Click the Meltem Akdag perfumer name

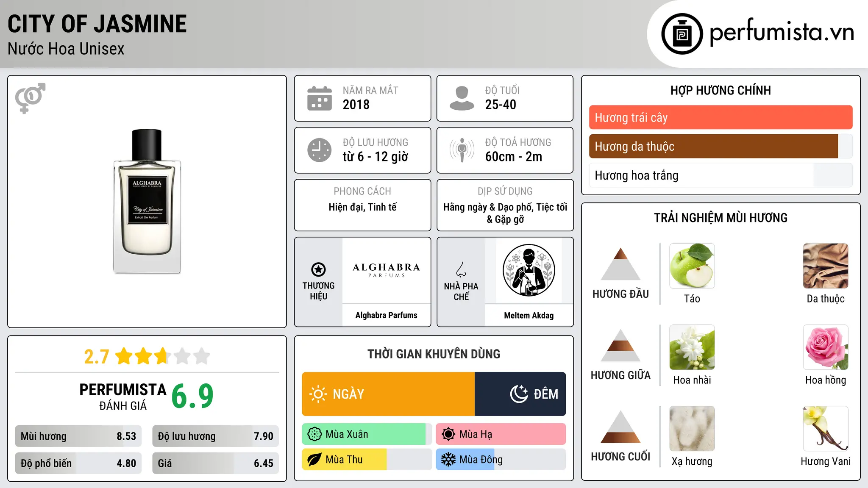[x=529, y=316]
